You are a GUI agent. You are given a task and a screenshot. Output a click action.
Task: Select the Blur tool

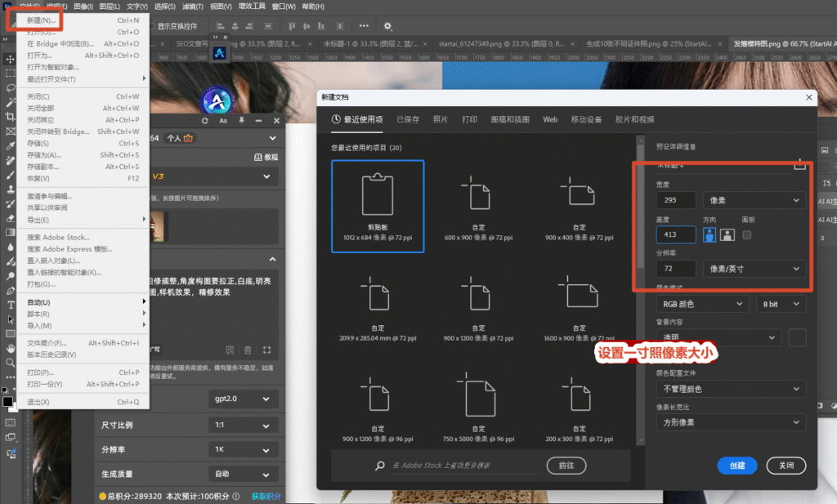pos(10,247)
